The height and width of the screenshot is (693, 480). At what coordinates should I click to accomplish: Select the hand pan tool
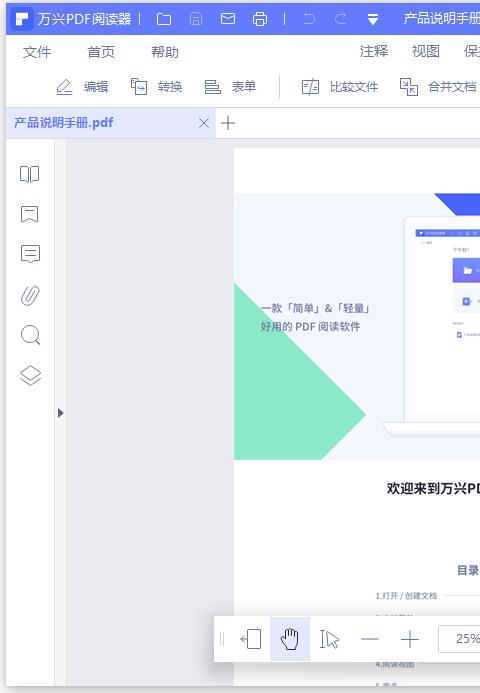[x=290, y=639]
